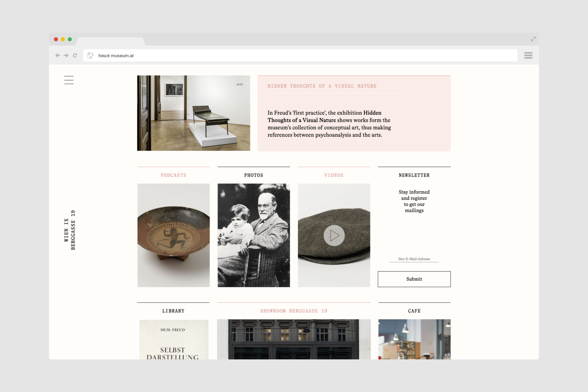Toggle fullscreen with expand arrows icon
The image size is (588, 392).
coord(533,39)
